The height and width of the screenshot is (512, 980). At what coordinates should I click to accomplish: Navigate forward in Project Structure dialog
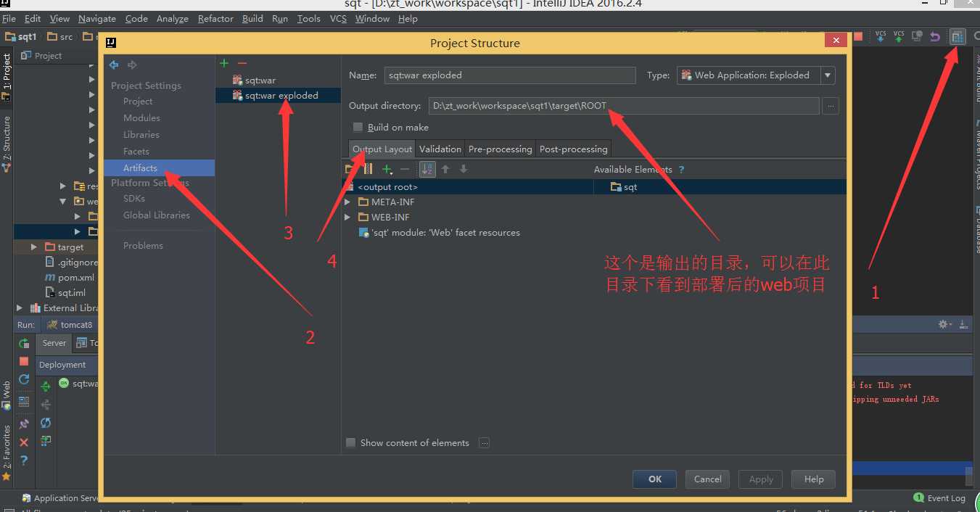pyautogui.click(x=132, y=65)
